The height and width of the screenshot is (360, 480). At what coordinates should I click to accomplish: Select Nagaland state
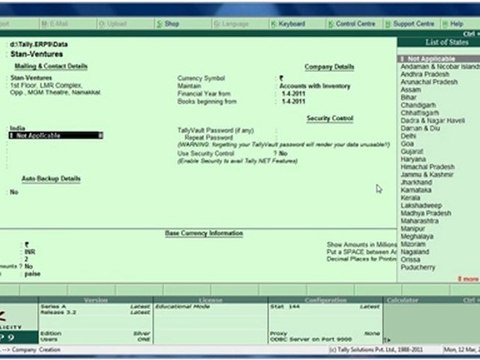pos(415,252)
